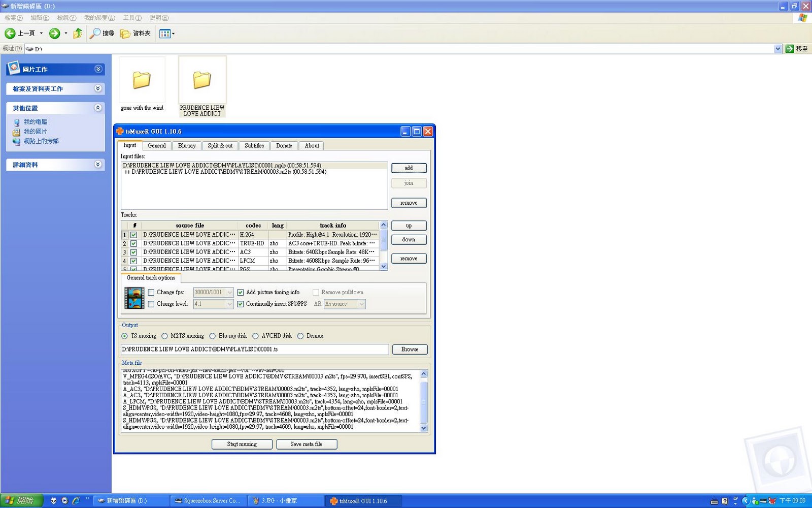Screen dimensions: 812x508
Task: Go up one folder level icon
Action: pos(78,34)
